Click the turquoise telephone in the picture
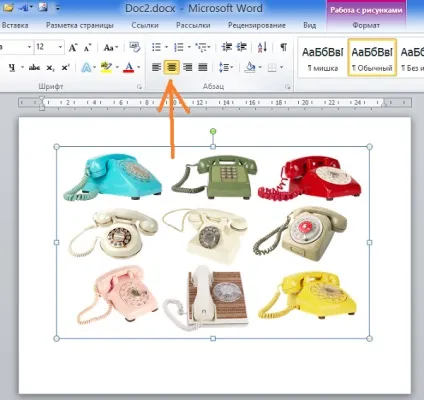Image resolution: width=424 pixels, height=400 pixels. pos(113,177)
